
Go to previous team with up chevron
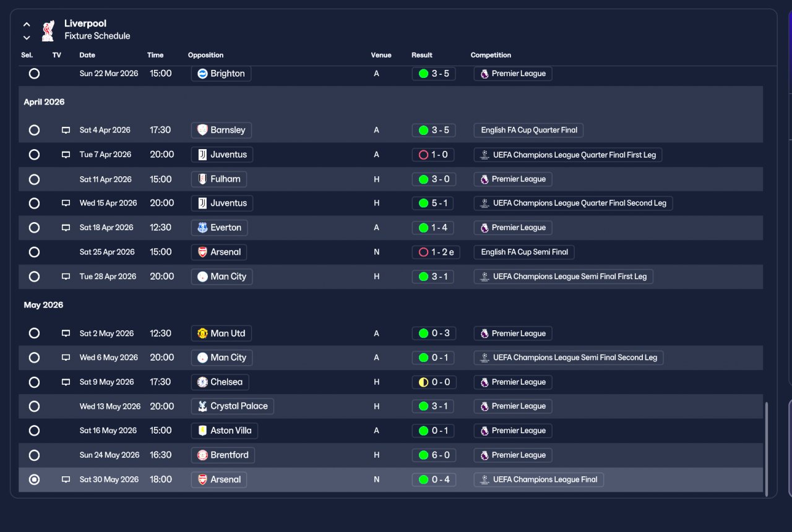pos(27,25)
